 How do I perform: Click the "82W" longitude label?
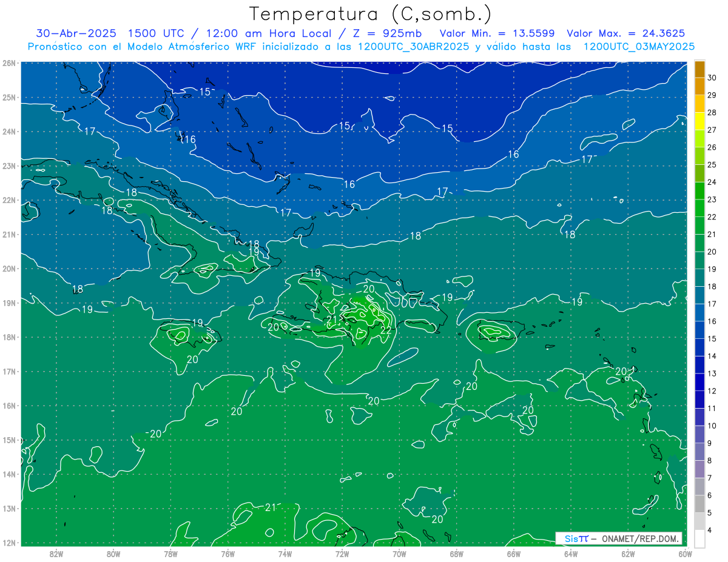pos(56,553)
